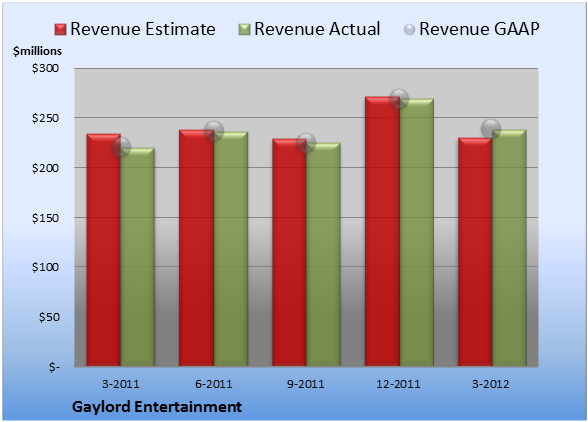
Task: Click the green Revenue Actual legend swatch
Action: (x=244, y=30)
